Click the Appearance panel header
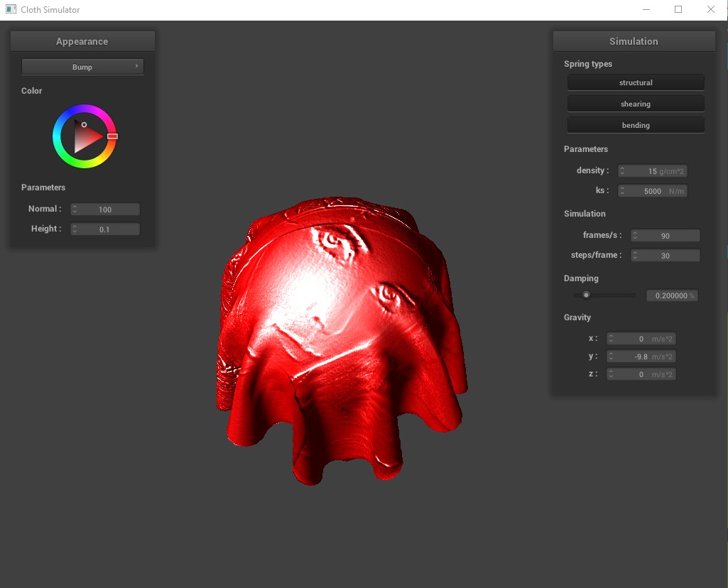This screenshot has height=588, width=728. click(x=82, y=41)
